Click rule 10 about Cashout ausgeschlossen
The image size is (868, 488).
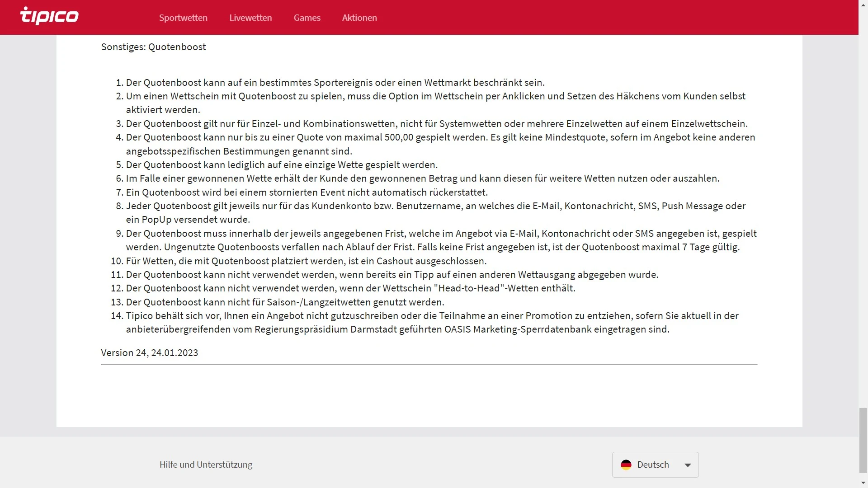pos(306,261)
